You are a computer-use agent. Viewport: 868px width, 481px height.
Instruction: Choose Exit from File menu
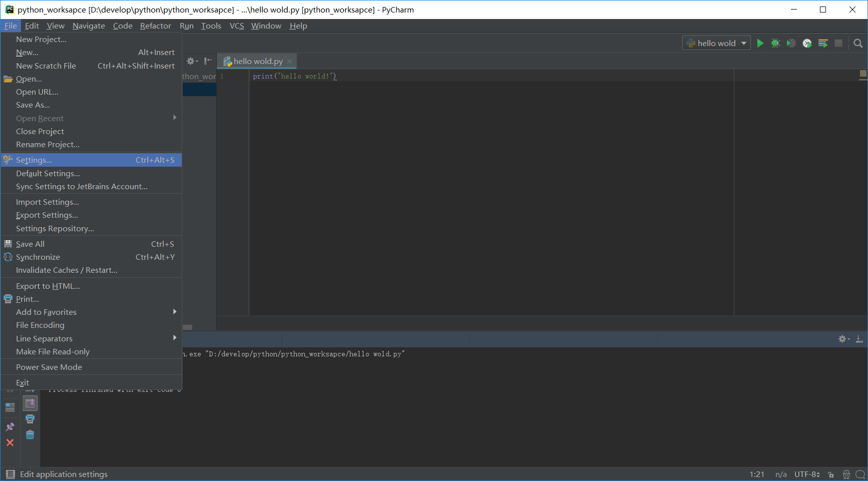91,382
